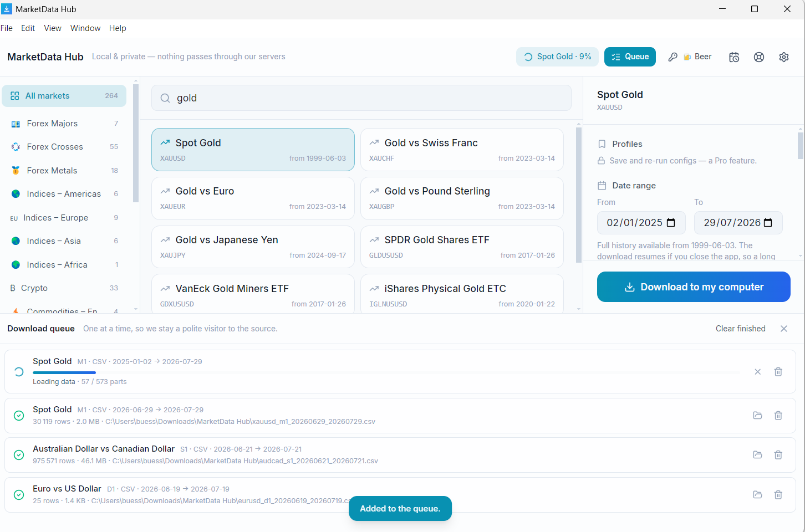Open the settings gear icon
805x532 pixels.
(784, 57)
